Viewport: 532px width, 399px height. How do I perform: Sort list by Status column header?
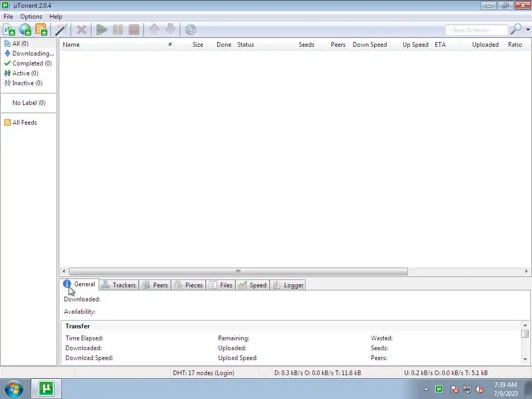coord(260,45)
